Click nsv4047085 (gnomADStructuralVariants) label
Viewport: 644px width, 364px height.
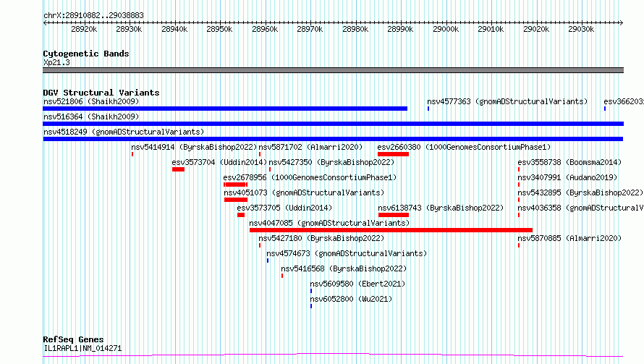click(329, 223)
